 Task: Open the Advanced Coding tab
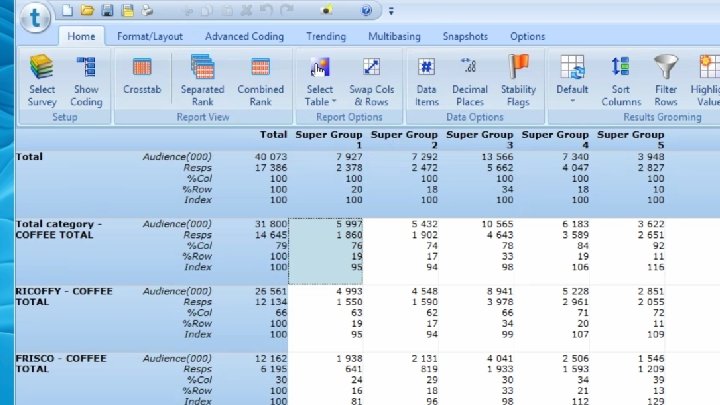click(x=244, y=36)
